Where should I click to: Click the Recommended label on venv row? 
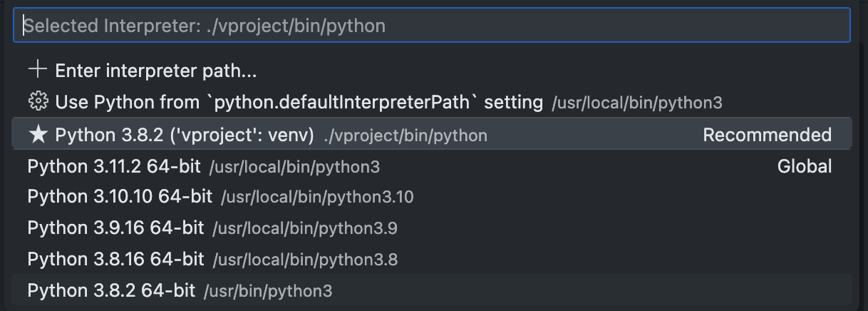click(767, 135)
